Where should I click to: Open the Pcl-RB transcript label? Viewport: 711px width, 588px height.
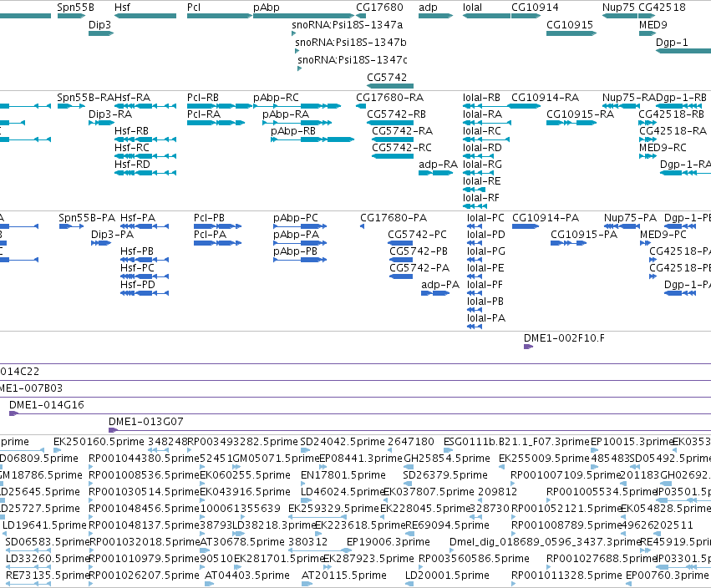tap(203, 98)
